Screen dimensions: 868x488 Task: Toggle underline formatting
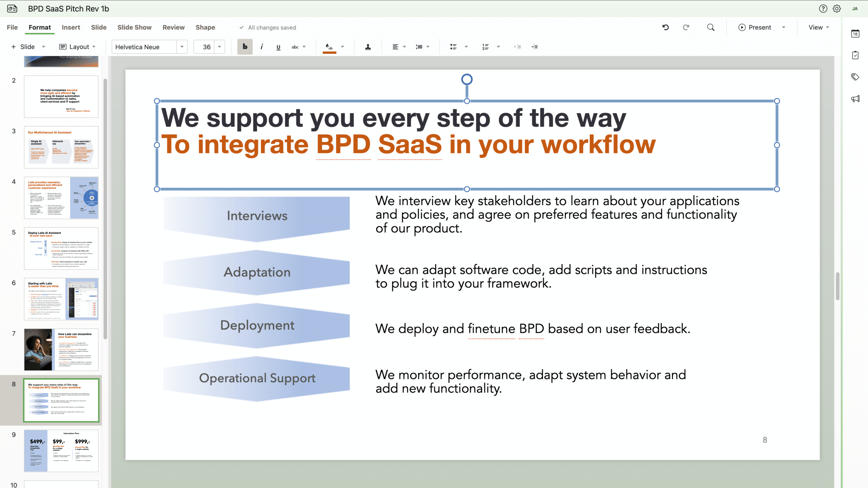pyautogui.click(x=278, y=47)
